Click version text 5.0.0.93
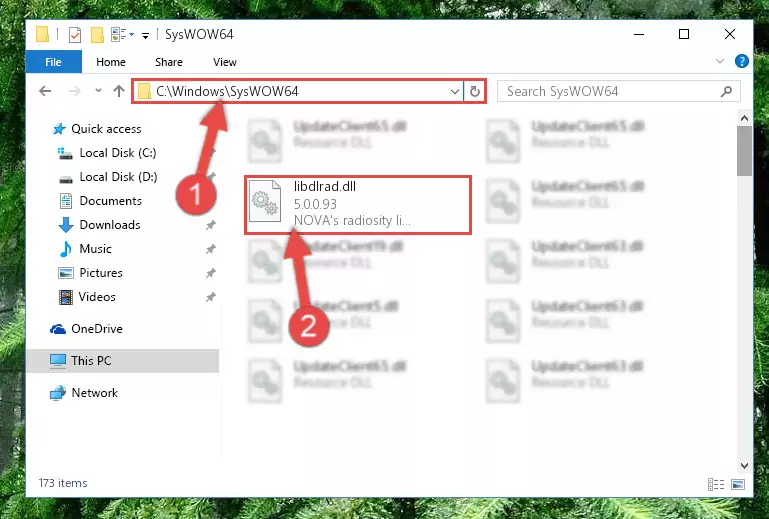769x519 pixels. 315,204
